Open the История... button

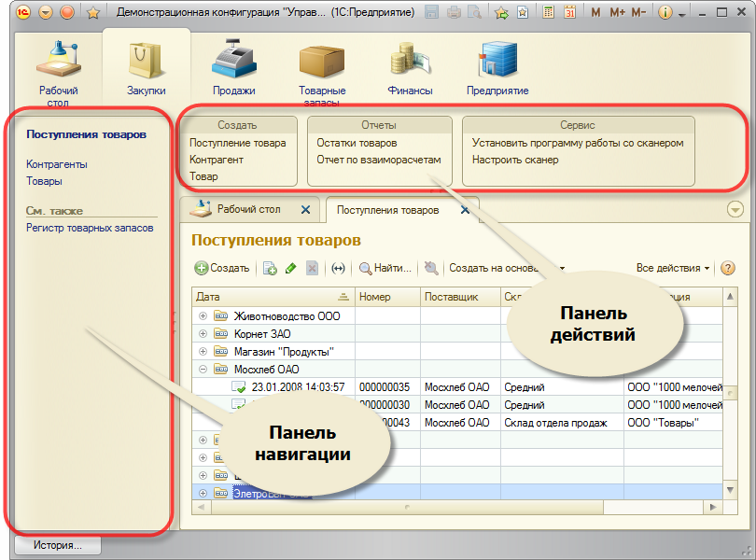tap(58, 545)
